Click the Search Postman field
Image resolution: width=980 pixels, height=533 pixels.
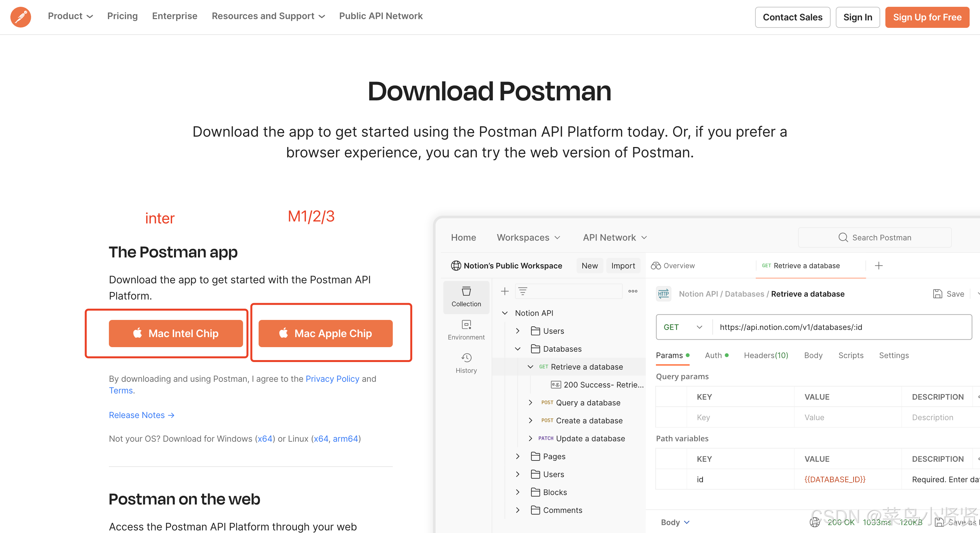tap(875, 238)
